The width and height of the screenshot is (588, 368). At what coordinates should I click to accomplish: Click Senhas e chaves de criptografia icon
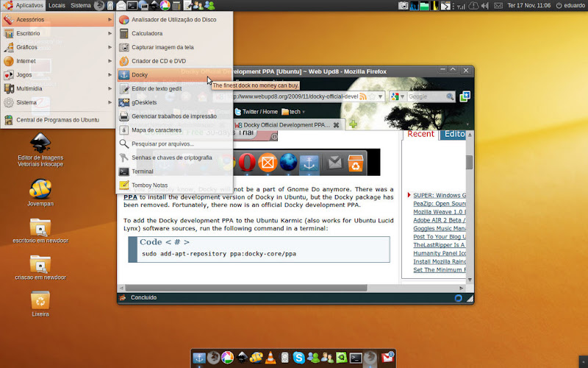tap(123, 158)
